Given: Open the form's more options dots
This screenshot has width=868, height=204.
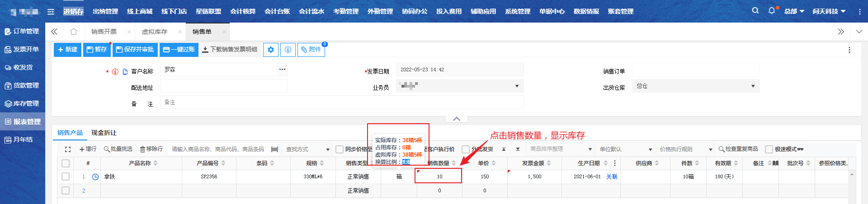Looking at the screenshot, I should coord(849,50).
